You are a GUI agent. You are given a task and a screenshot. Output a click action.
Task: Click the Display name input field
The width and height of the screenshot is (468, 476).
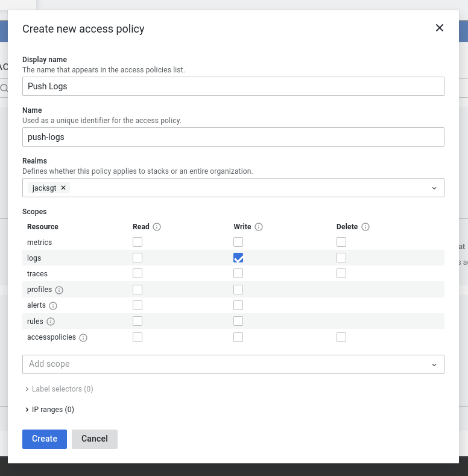(233, 86)
